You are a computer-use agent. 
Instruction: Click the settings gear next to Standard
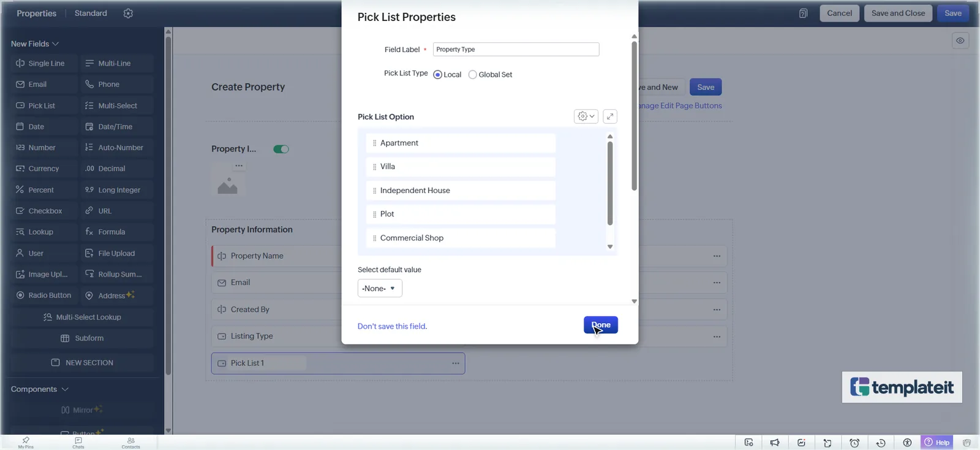click(128, 13)
